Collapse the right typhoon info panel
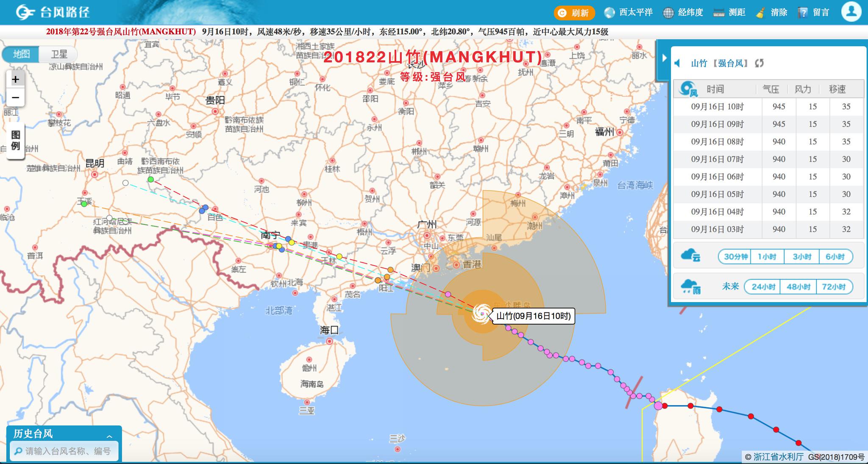Viewport: 868px width, 464px height. click(664, 58)
